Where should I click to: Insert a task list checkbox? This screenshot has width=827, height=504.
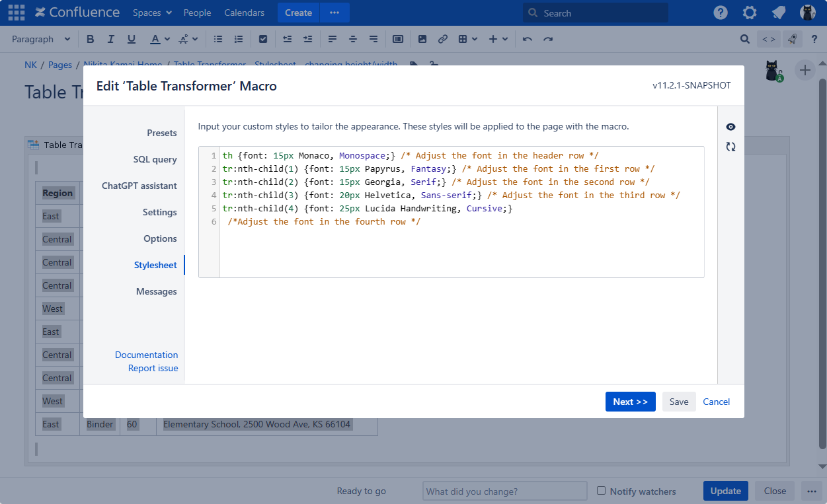coord(263,39)
